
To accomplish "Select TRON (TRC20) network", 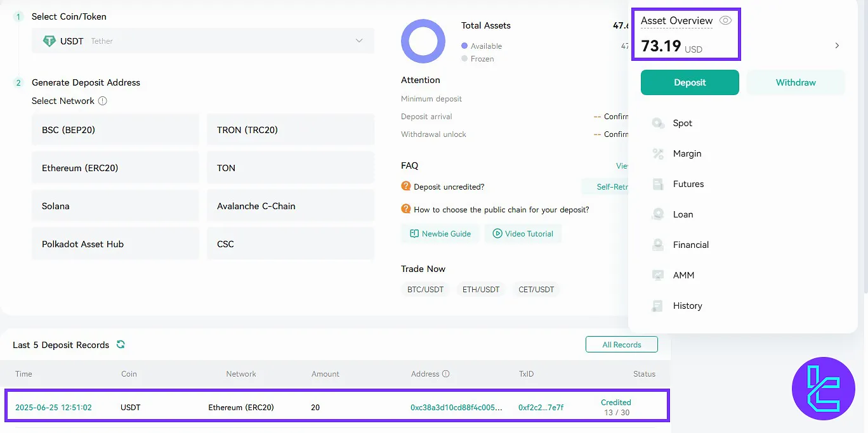I will pos(291,130).
